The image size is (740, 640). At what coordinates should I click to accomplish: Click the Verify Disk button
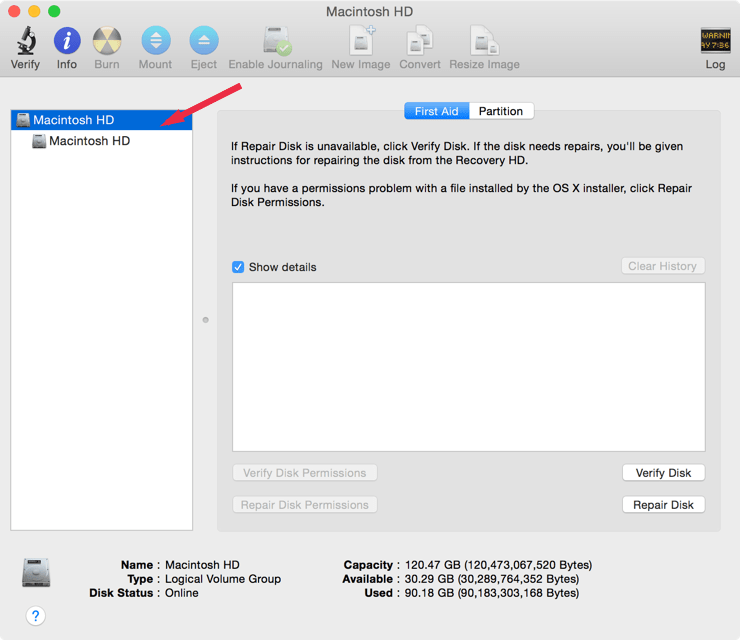[663, 472]
